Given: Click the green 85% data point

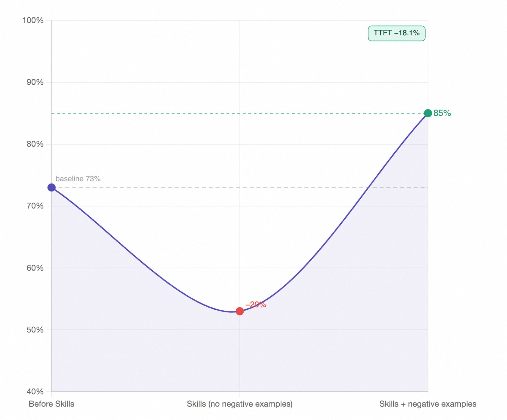Looking at the screenshot, I should click(428, 113).
